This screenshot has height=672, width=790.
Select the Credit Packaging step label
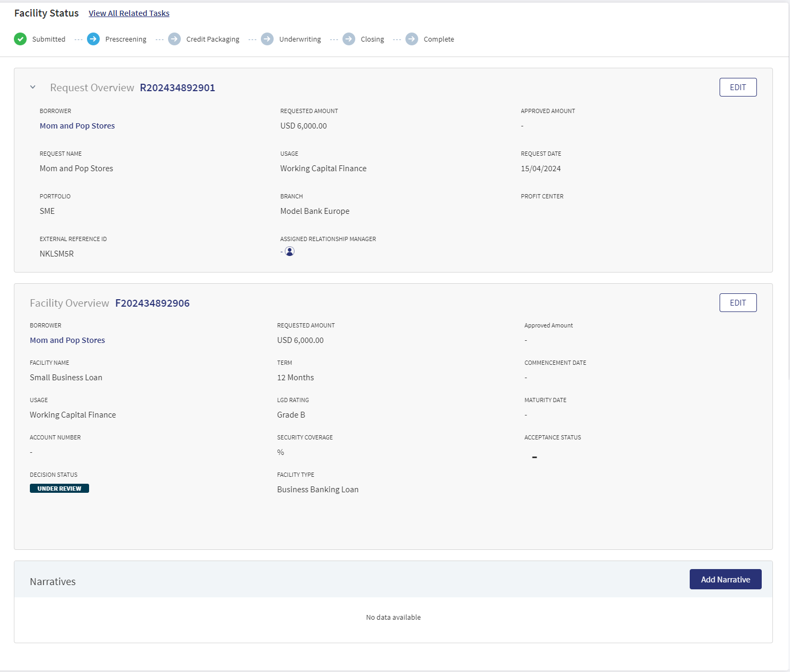coord(213,39)
